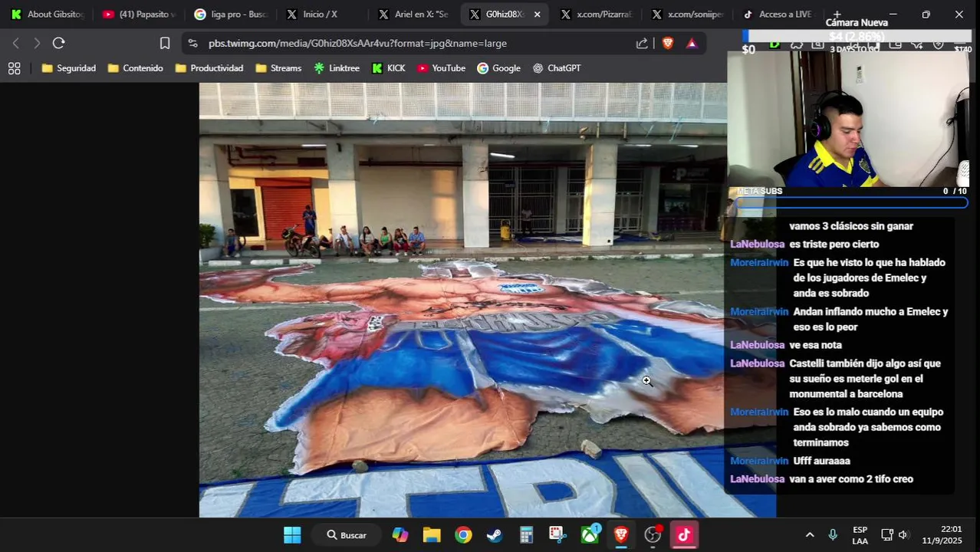Open the ChatGPT bookmark
This screenshot has width=980, height=552.
tap(557, 68)
